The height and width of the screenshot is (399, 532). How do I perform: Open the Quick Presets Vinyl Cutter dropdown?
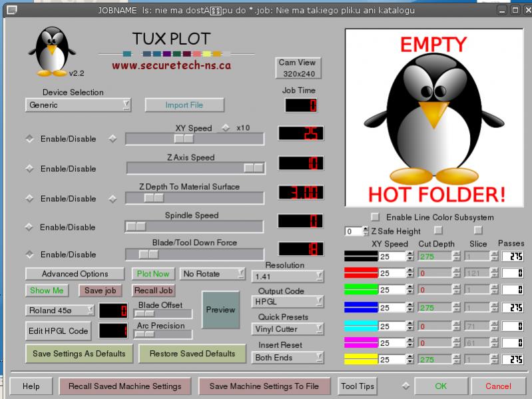click(x=288, y=329)
